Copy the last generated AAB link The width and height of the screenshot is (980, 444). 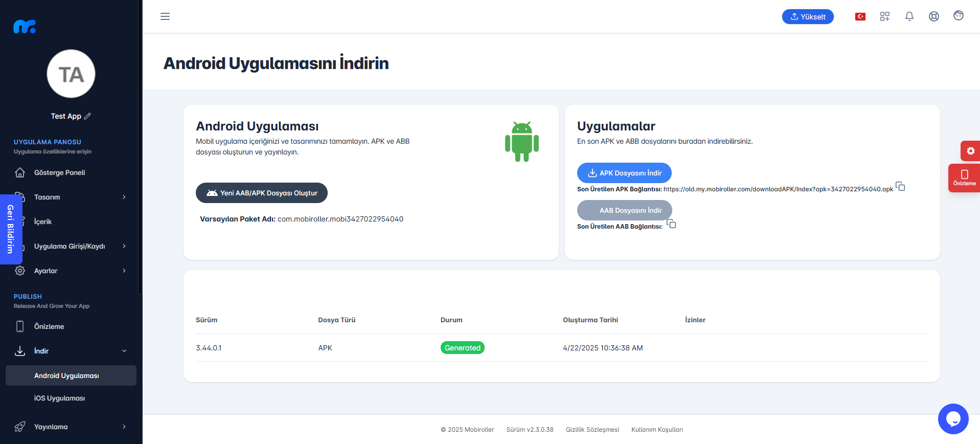[x=671, y=224]
